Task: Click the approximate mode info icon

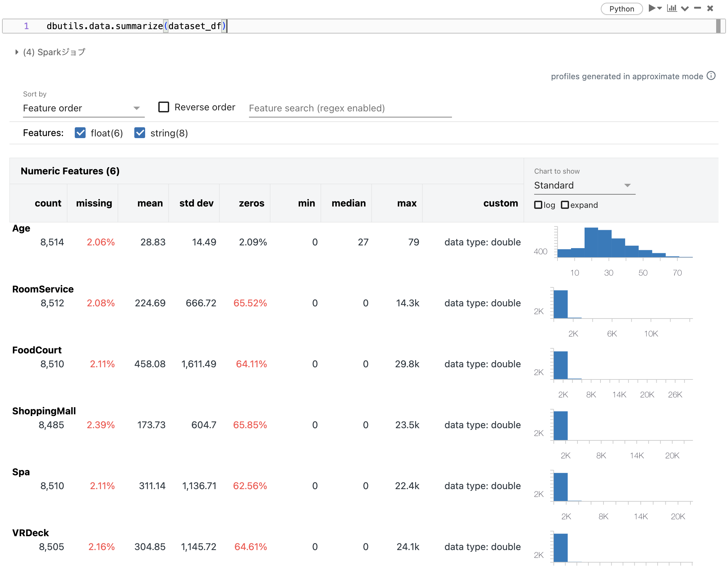Action: pos(712,76)
